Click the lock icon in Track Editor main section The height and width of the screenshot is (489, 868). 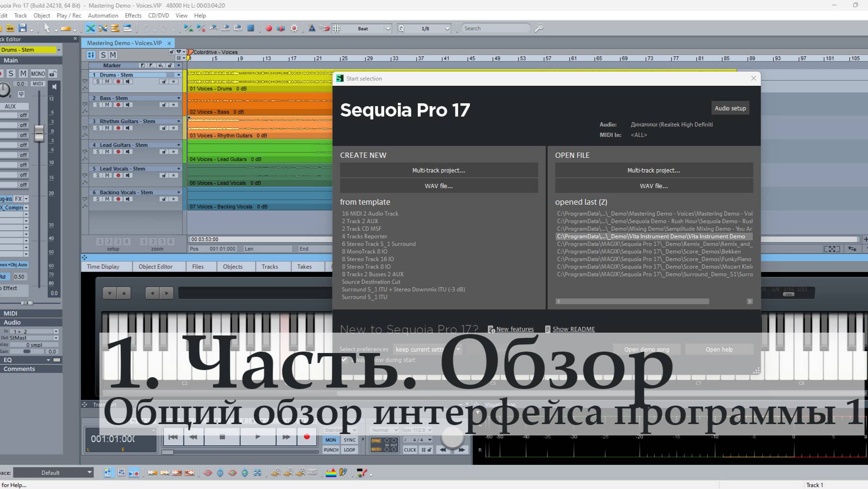53,73
